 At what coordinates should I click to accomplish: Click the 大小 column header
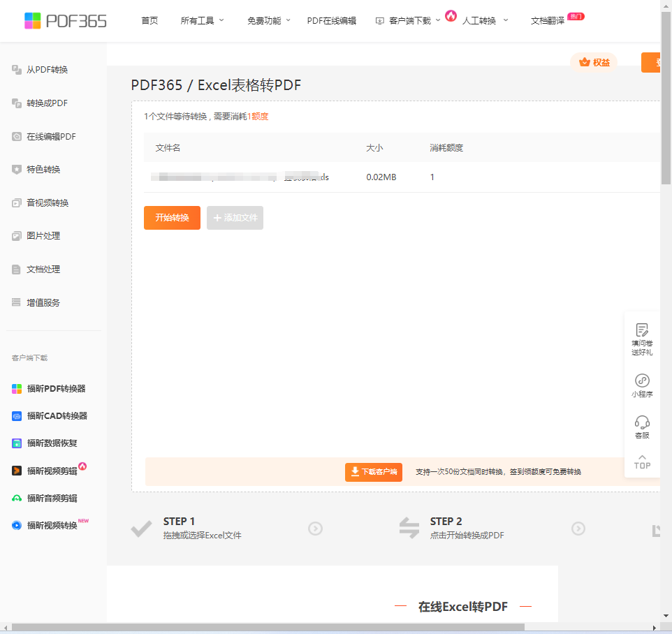pyautogui.click(x=374, y=148)
